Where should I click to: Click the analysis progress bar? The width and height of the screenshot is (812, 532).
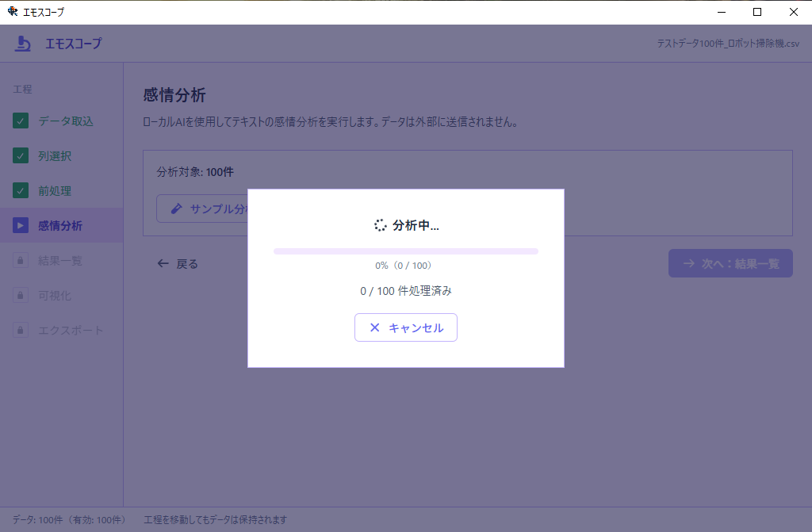pos(405,251)
